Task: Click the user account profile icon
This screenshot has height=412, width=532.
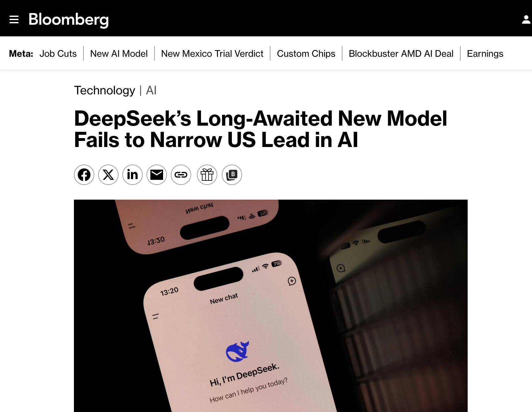Action: click(526, 19)
